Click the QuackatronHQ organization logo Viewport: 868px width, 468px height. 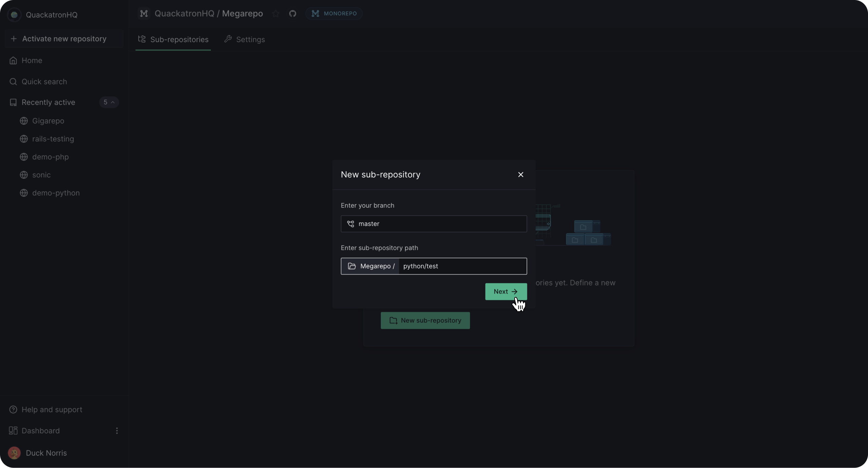(x=14, y=15)
